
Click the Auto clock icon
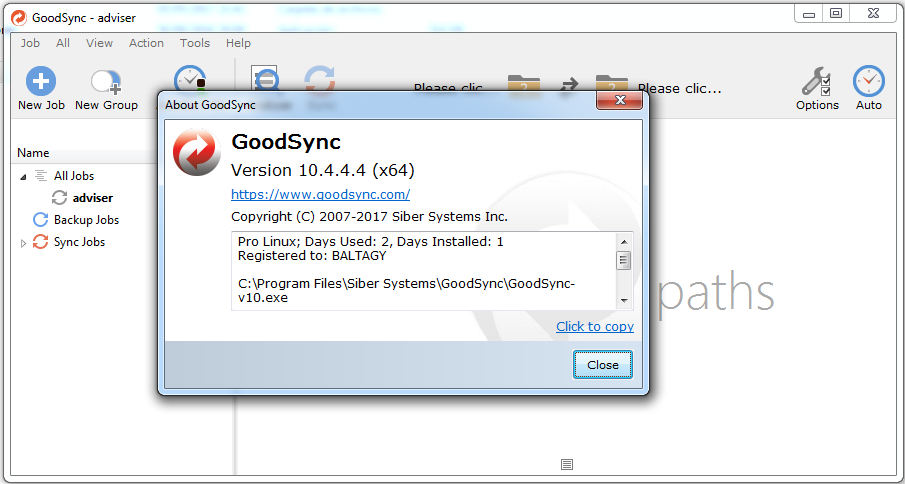tap(869, 81)
